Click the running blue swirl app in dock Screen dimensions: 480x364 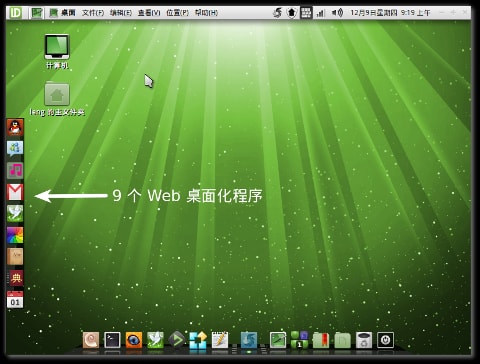coord(249,340)
